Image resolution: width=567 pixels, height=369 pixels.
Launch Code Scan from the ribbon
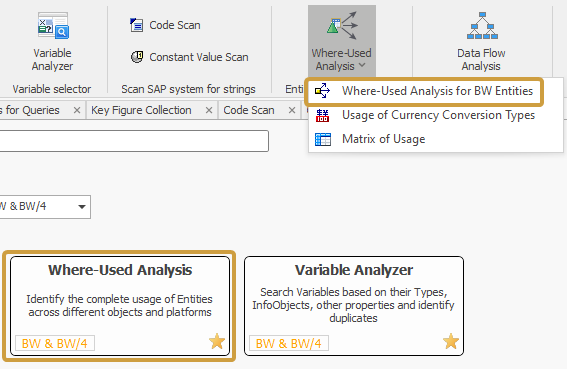165,25
